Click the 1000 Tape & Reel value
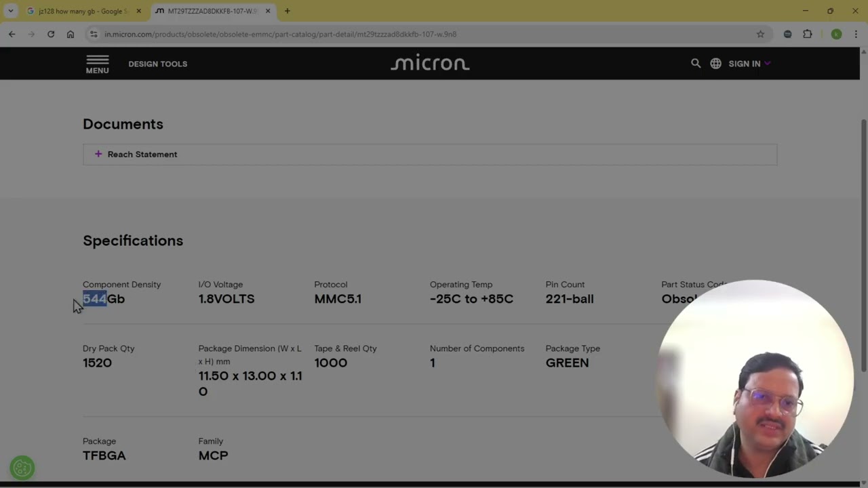Viewport: 868px width, 488px height. point(331,363)
